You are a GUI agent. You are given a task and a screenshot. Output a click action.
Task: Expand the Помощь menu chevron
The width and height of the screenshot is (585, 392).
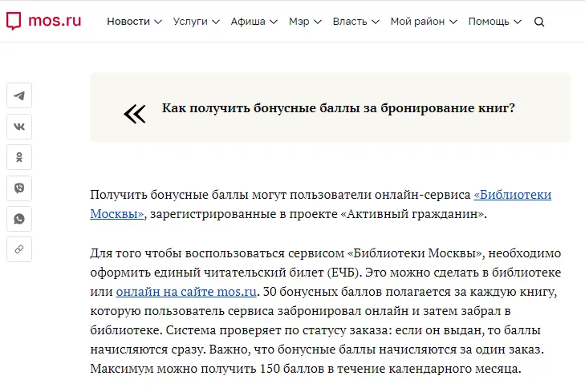tap(518, 22)
